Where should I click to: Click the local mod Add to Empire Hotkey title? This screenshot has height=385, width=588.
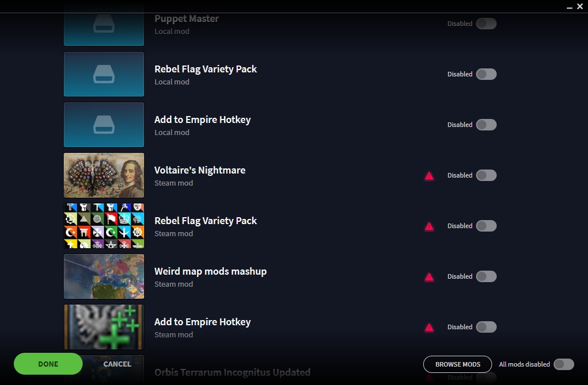pos(203,120)
